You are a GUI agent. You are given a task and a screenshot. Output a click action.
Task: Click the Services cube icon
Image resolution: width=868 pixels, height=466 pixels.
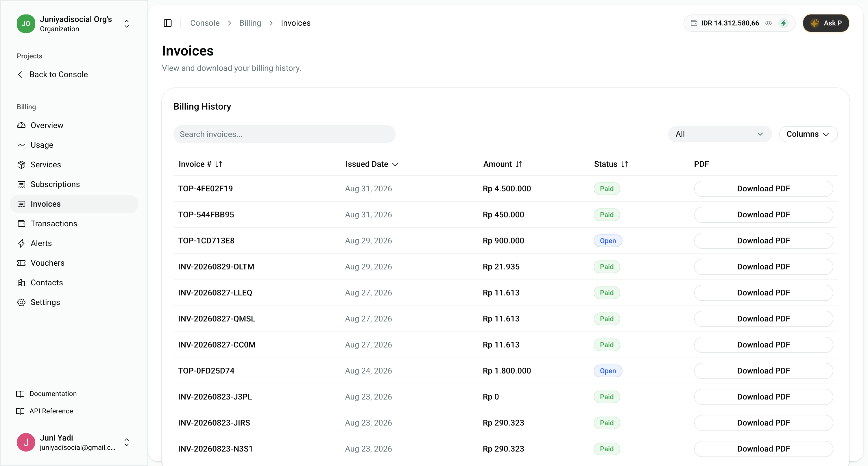[x=22, y=165]
